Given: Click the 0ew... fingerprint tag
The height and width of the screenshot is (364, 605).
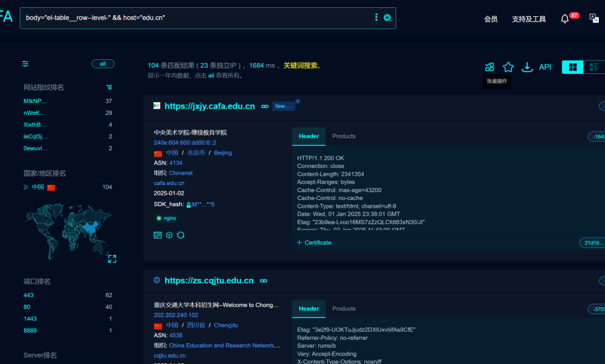Looking at the screenshot, I should pyautogui.click(x=283, y=106).
